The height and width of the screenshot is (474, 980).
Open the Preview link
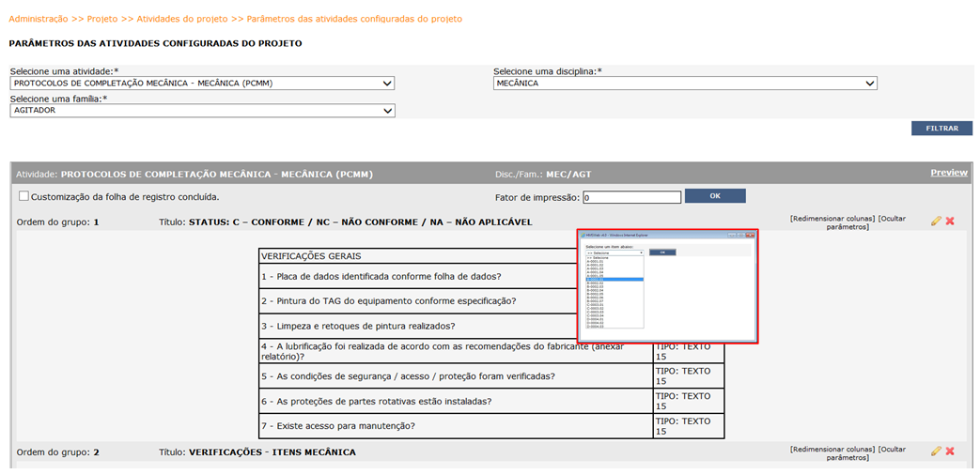(949, 173)
